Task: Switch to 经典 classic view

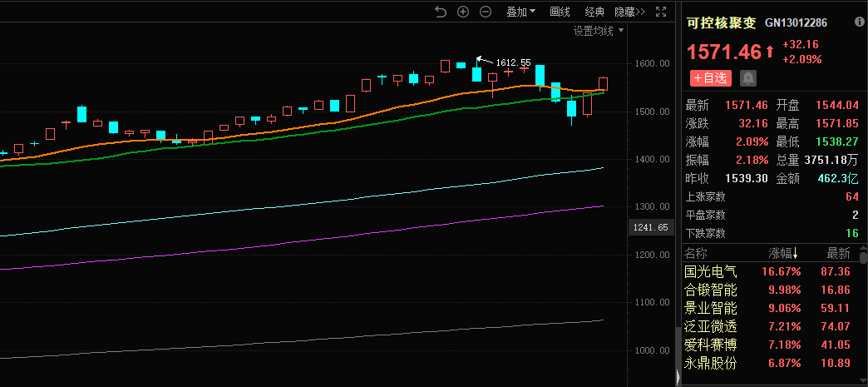Action: [x=594, y=12]
